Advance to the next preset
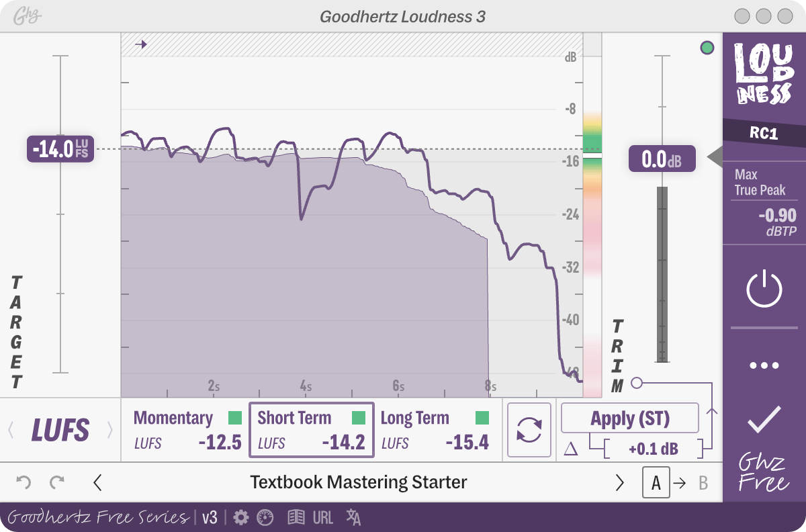 click(x=619, y=482)
